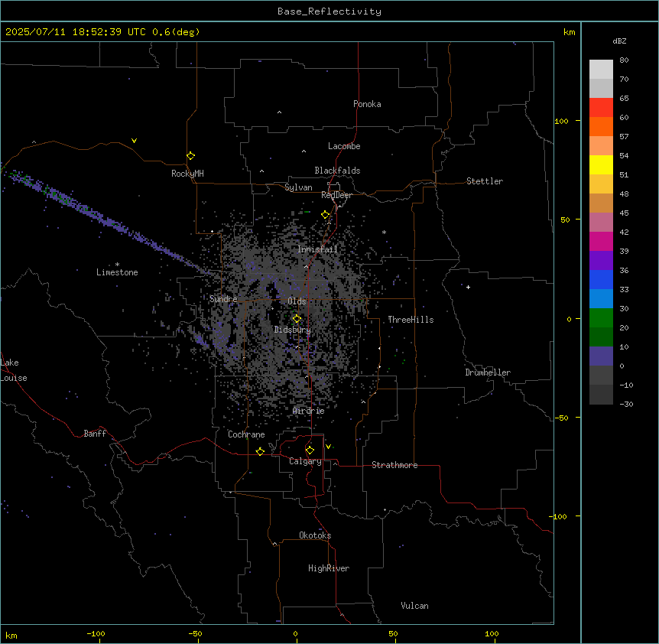Select the Vulcan label
Screen dimensions: 659x644
click(414, 606)
